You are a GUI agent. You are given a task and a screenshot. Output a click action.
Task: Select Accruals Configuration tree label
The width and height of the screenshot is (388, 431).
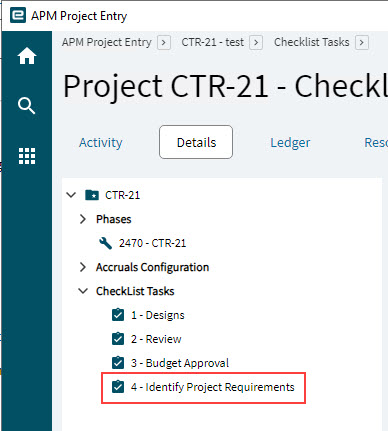click(152, 267)
